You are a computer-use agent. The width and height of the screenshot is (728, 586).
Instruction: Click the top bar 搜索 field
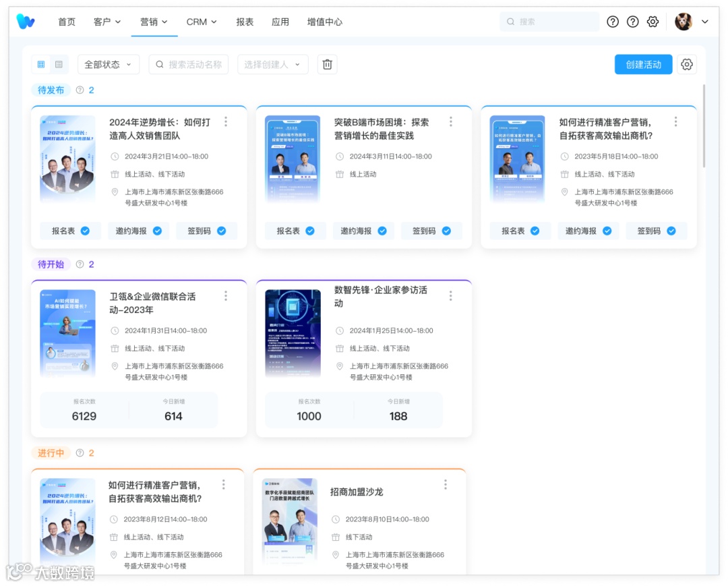549,22
